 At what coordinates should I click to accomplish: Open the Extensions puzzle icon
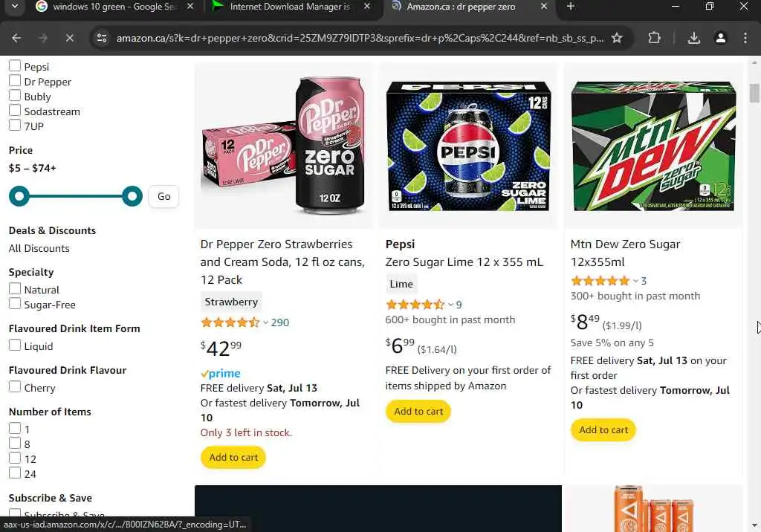(654, 38)
